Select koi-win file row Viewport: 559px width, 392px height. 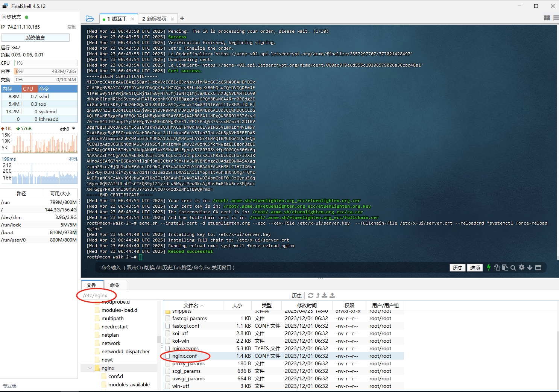284,341
